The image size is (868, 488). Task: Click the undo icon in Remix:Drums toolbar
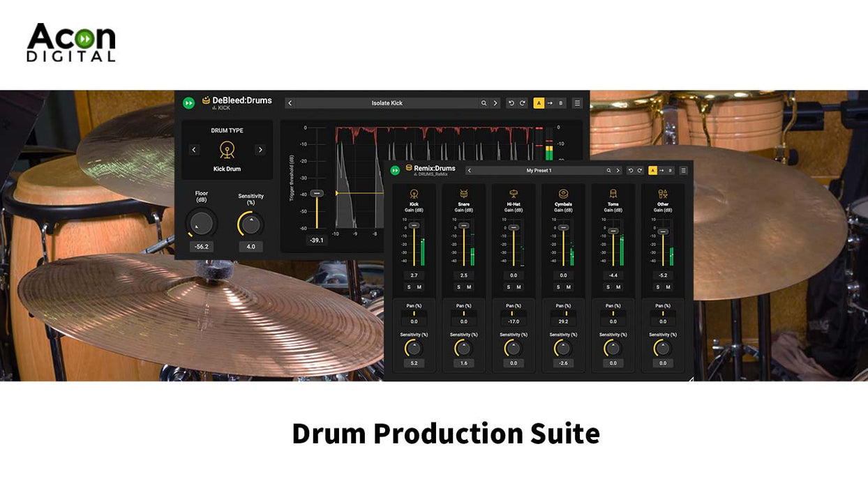click(x=631, y=170)
